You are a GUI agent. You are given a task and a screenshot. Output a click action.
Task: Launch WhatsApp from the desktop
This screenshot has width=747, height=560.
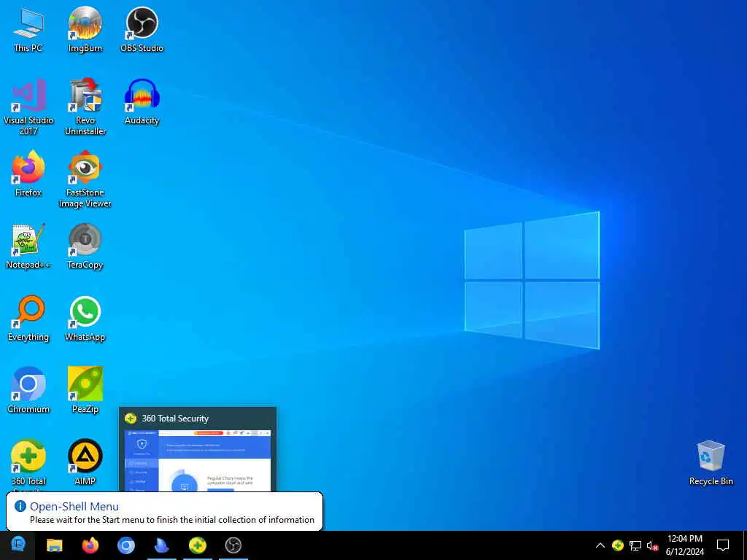(x=85, y=318)
